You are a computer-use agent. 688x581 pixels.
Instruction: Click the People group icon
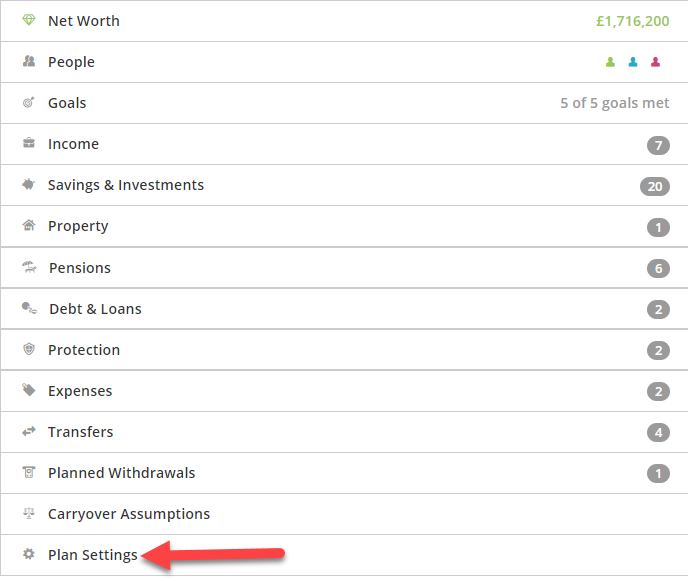click(29, 61)
